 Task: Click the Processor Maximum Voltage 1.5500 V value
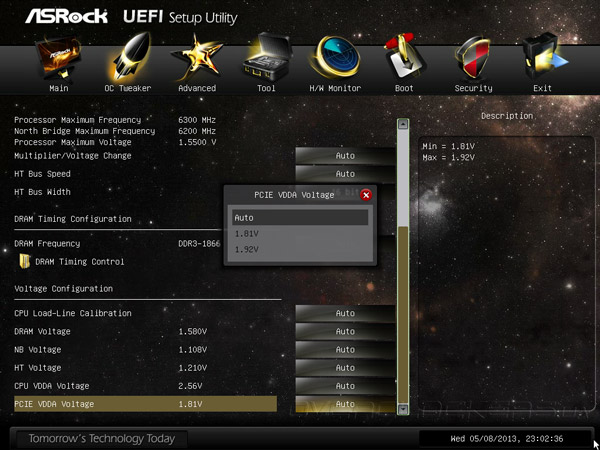click(x=197, y=142)
